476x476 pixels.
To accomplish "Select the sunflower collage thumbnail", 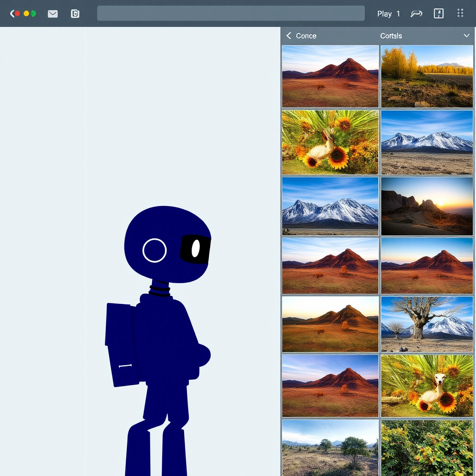I will (x=330, y=142).
